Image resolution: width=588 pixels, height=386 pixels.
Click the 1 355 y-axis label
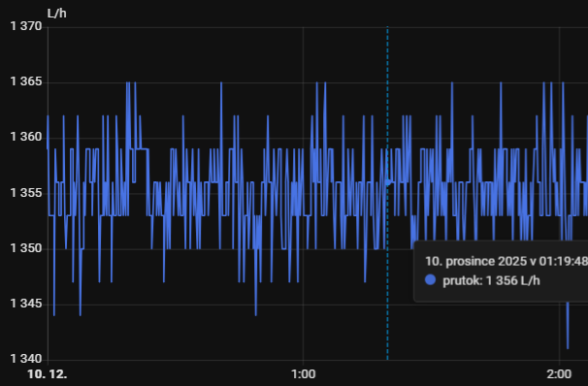26,193
